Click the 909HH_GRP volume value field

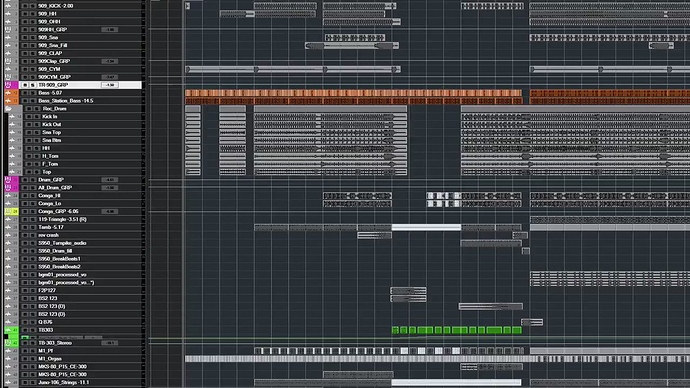point(109,29)
